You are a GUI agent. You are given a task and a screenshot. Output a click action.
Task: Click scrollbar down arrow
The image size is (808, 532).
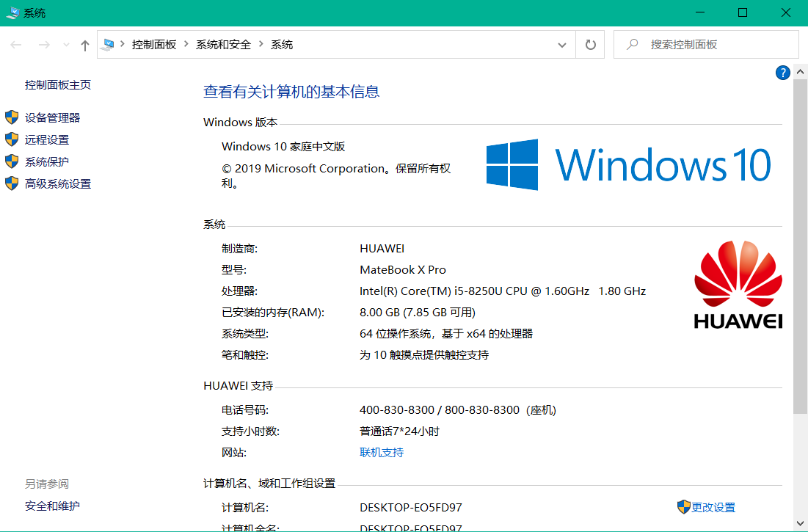point(800,524)
